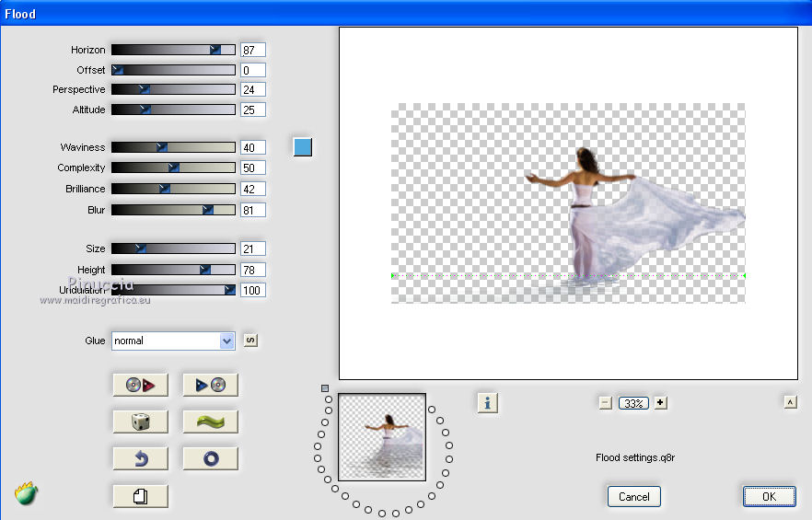
Task: Click the dice randomize button
Action: pos(140,422)
